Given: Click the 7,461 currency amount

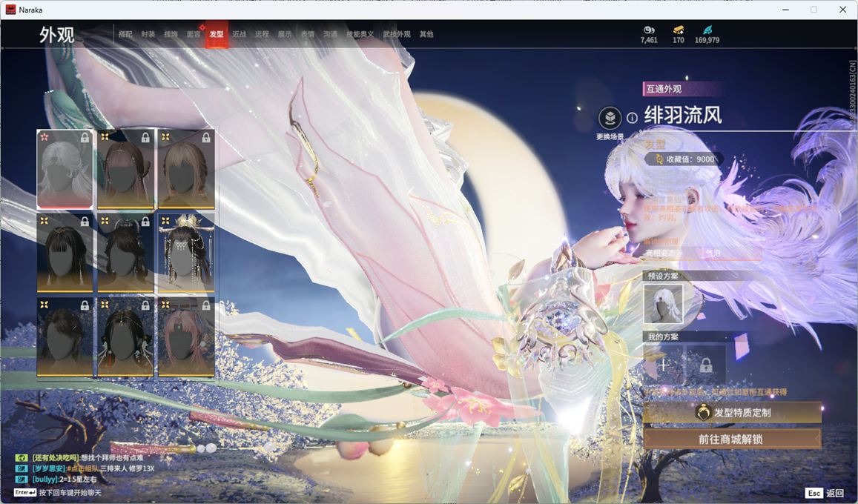Looking at the screenshot, I should point(649,40).
